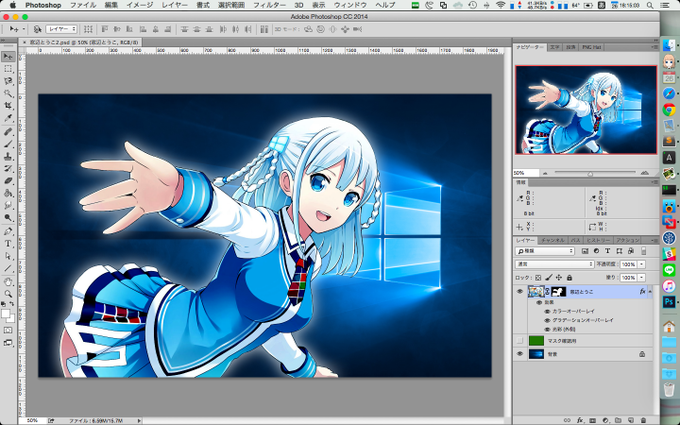Lock all with padlock icon
The height and width of the screenshot is (425, 680).
[x=569, y=278]
